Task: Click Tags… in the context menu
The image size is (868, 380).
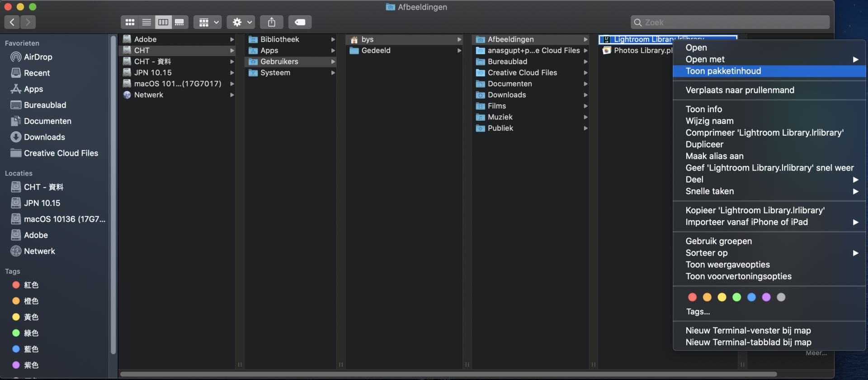Action: [698, 312]
